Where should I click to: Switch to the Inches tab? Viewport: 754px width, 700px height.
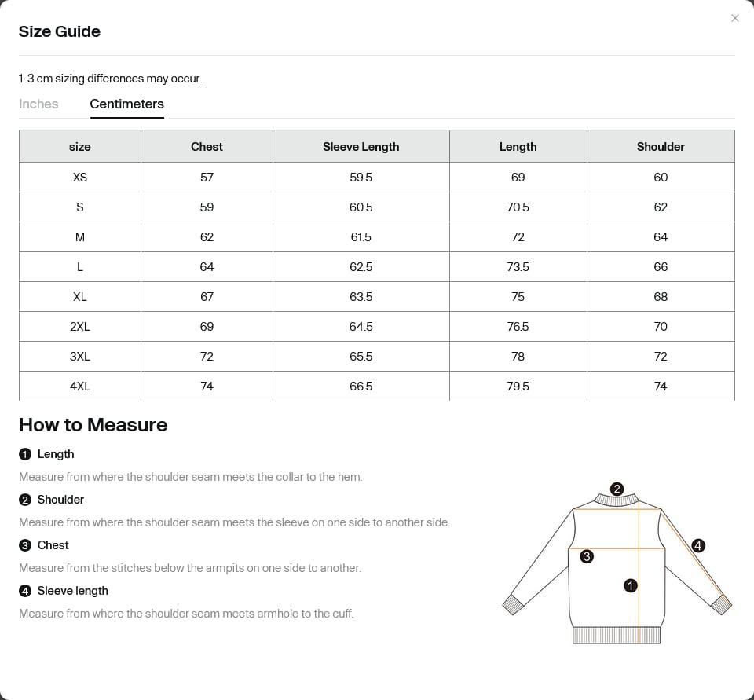38,104
